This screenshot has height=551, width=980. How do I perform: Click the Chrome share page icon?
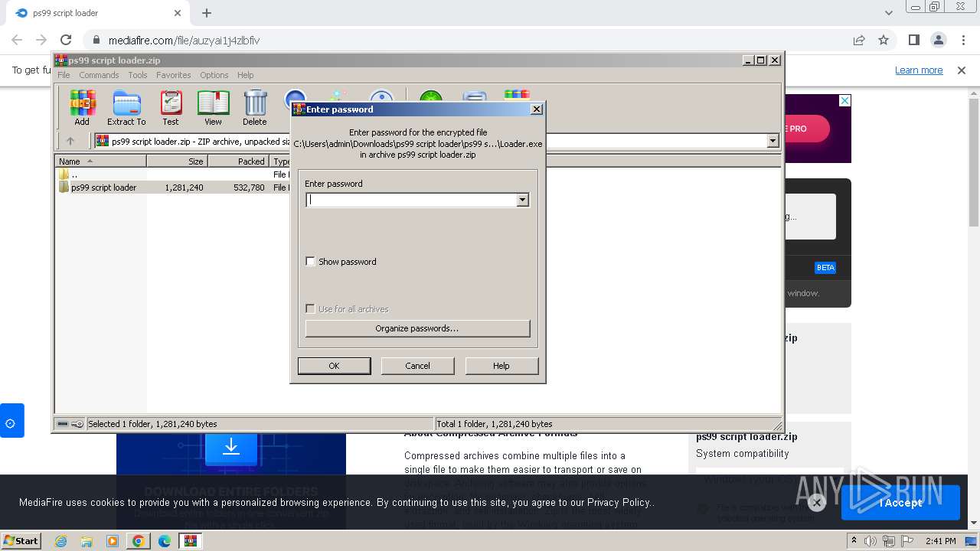(859, 40)
